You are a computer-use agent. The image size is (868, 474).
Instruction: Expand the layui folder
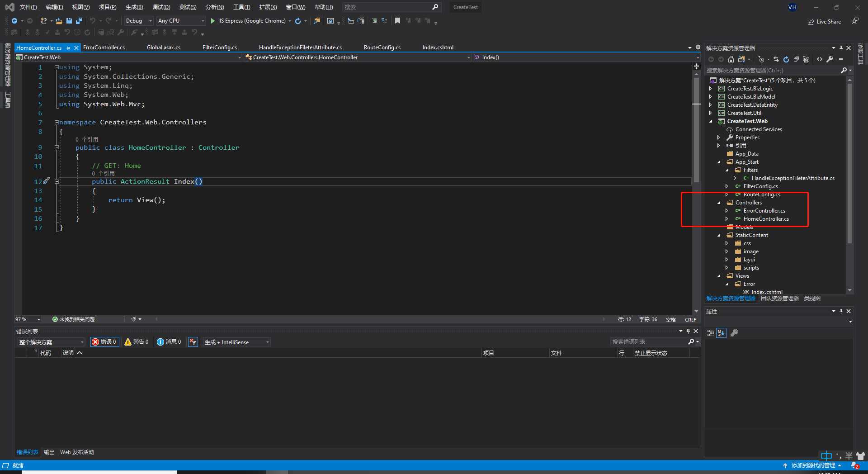(x=726, y=260)
